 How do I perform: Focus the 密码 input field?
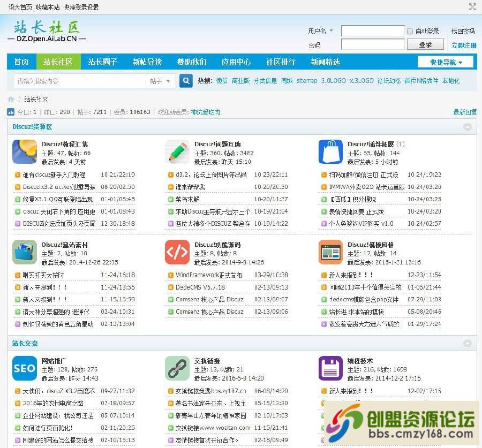coord(373,44)
